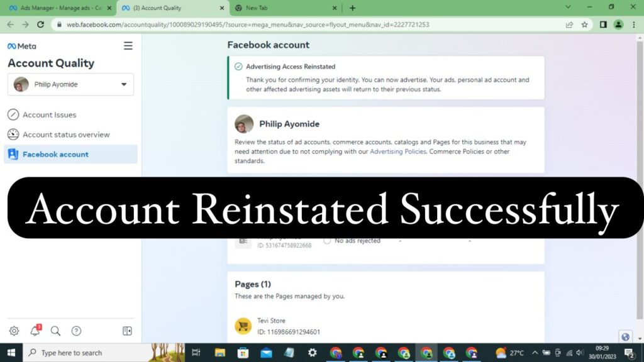Bookmark this page with the star icon

(584, 25)
